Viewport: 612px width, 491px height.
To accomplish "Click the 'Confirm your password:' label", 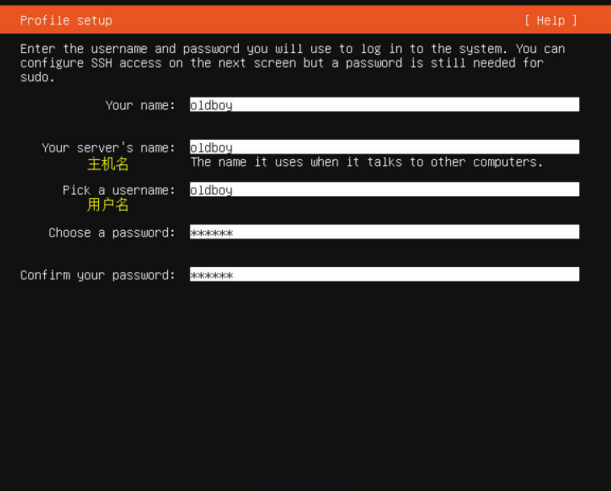I will click(98, 276).
